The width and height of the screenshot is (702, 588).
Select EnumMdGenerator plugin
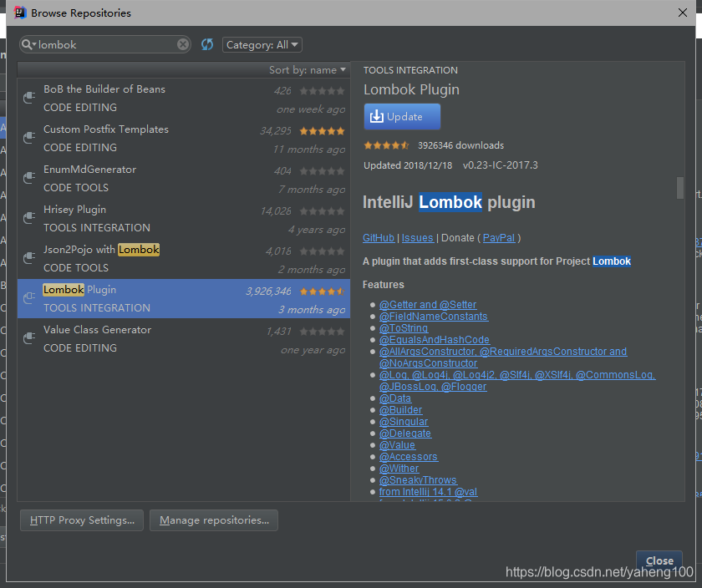(184, 179)
